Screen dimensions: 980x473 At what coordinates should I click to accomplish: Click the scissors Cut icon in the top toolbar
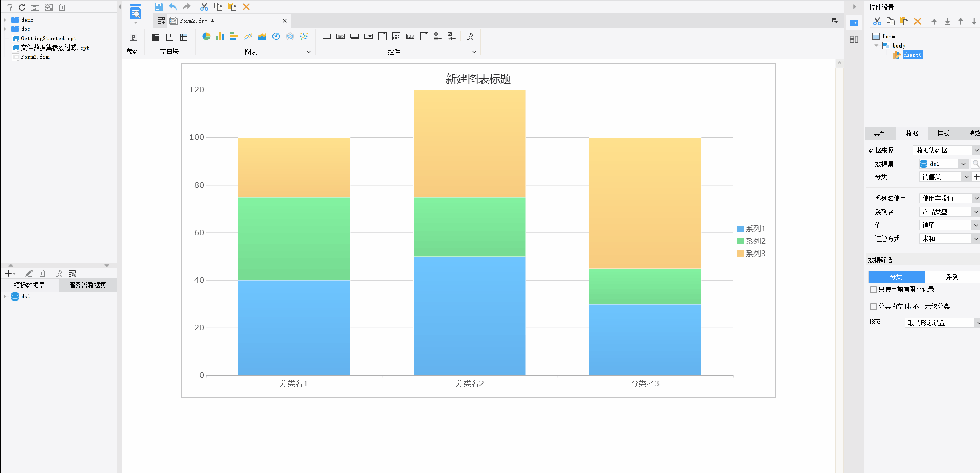coord(204,7)
